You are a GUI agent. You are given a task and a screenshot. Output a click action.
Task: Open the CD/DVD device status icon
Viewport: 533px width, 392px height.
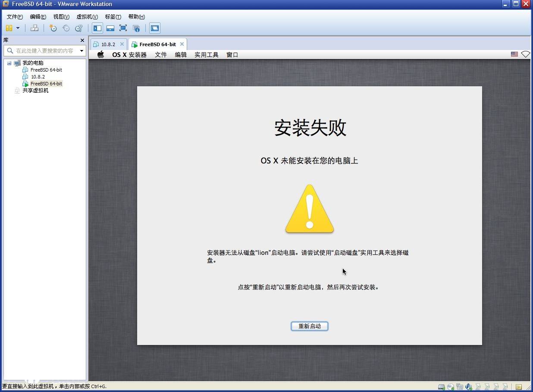click(x=450, y=387)
